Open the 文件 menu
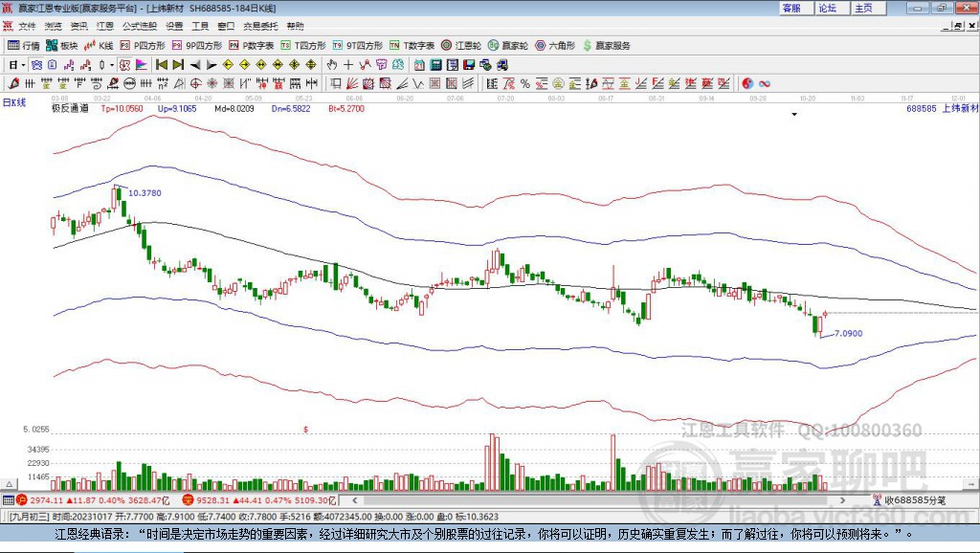 tap(27, 26)
